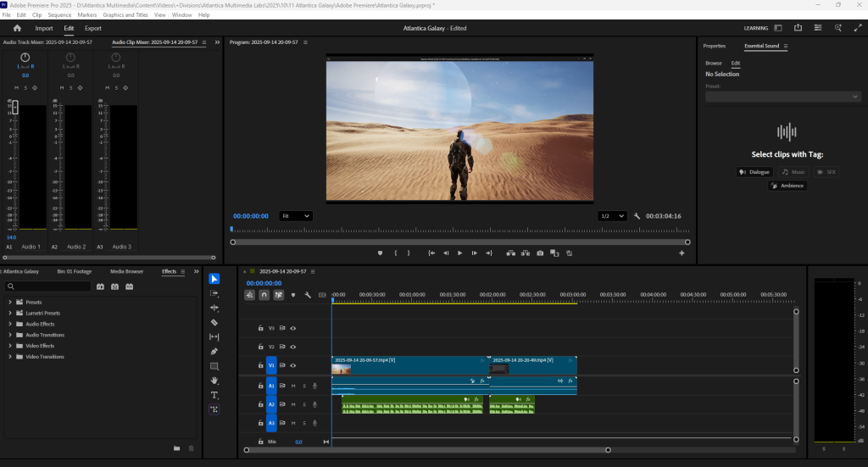Switch Essential Sound to Browse
This screenshot has height=467, width=868.
point(714,63)
